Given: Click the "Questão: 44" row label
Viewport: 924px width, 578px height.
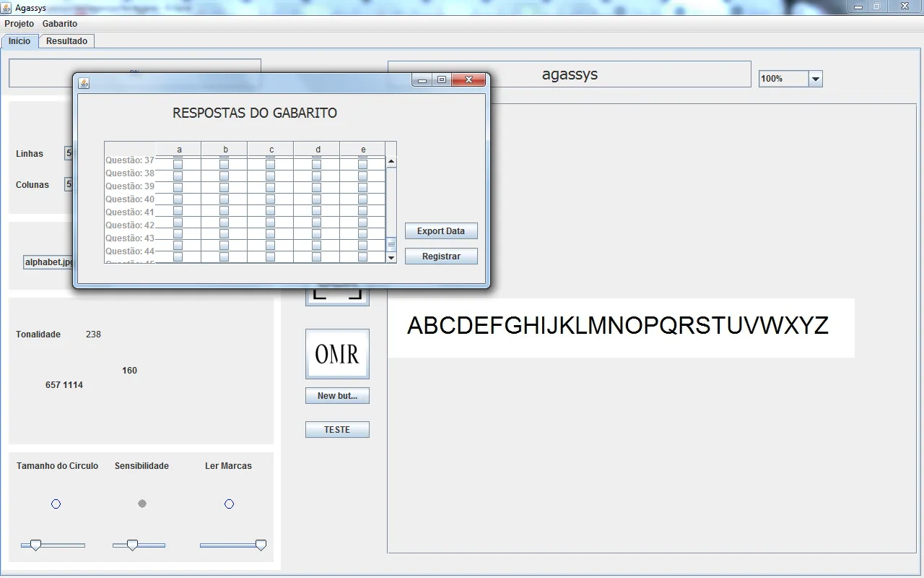Looking at the screenshot, I should coord(130,251).
